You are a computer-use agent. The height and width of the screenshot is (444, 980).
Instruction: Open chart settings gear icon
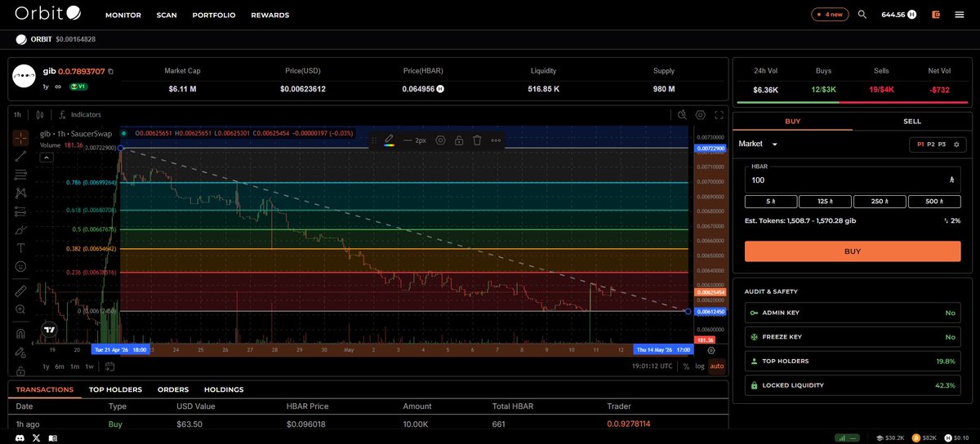701,115
